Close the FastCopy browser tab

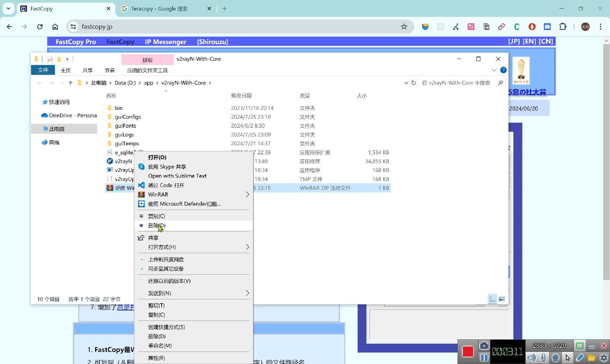(108, 9)
